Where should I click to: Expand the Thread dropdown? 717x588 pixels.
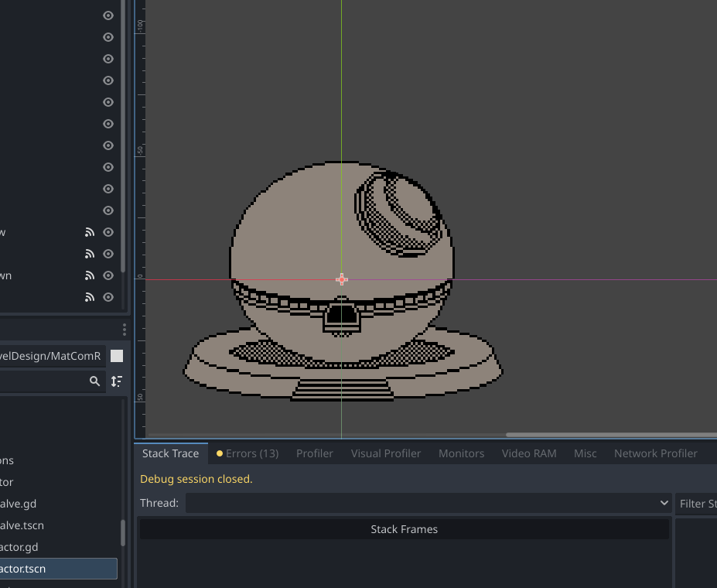pyautogui.click(x=428, y=503)
